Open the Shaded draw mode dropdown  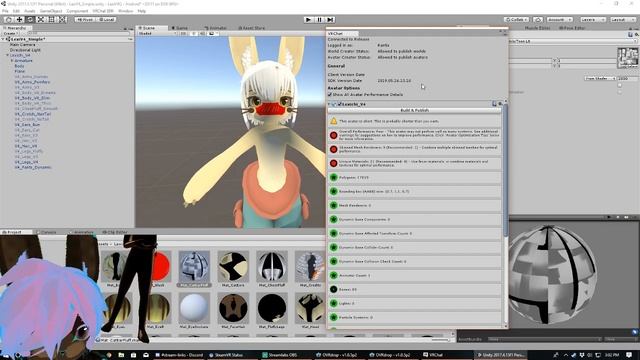158,33
